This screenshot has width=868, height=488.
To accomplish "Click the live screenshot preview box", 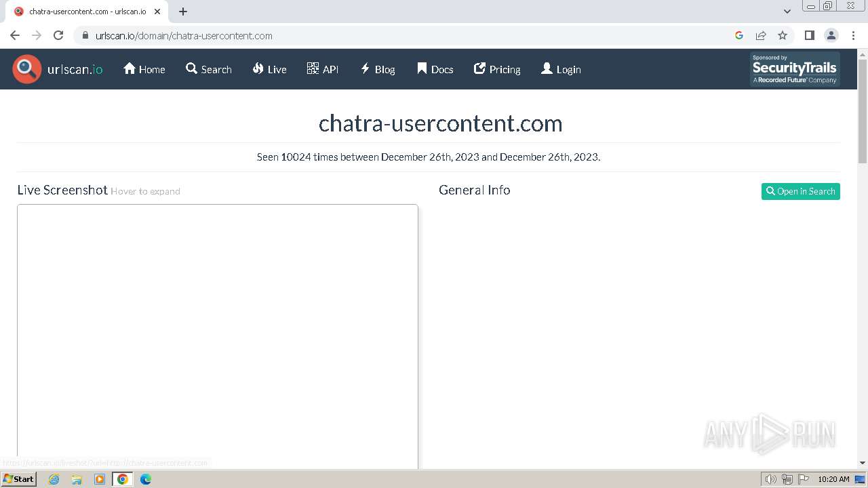I will (x=218, y=336).
